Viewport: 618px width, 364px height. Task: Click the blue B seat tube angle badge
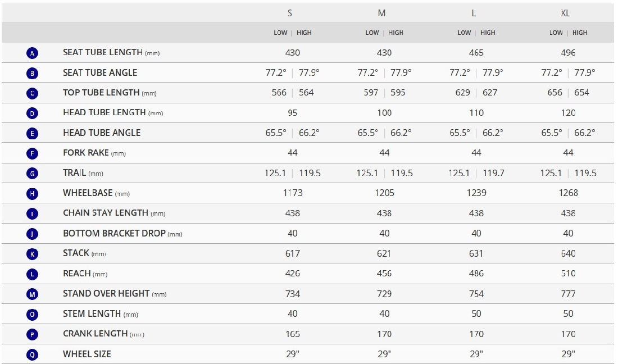pos(32,73)
